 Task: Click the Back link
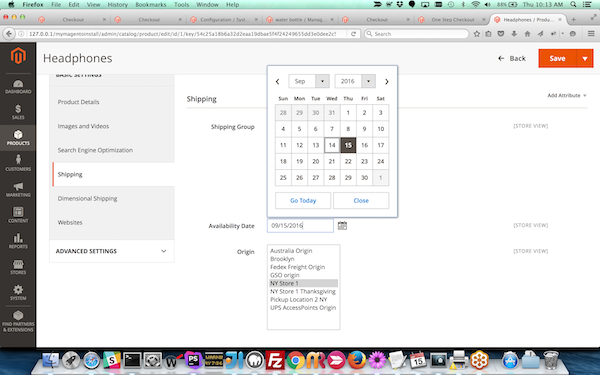click(512, 59)
